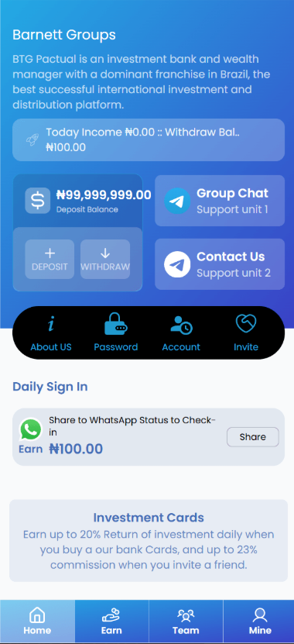
Task: Click the Investment Cards info panel
Action: tap(149, 540)
